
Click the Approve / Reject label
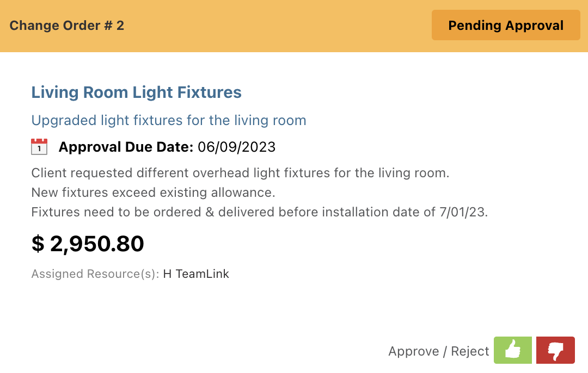(438, 351)
